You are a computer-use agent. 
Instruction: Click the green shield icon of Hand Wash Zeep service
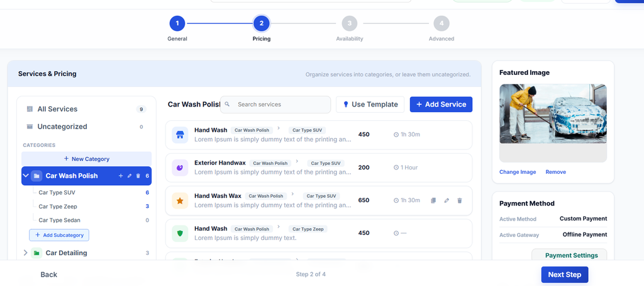[x=180, y=233]
